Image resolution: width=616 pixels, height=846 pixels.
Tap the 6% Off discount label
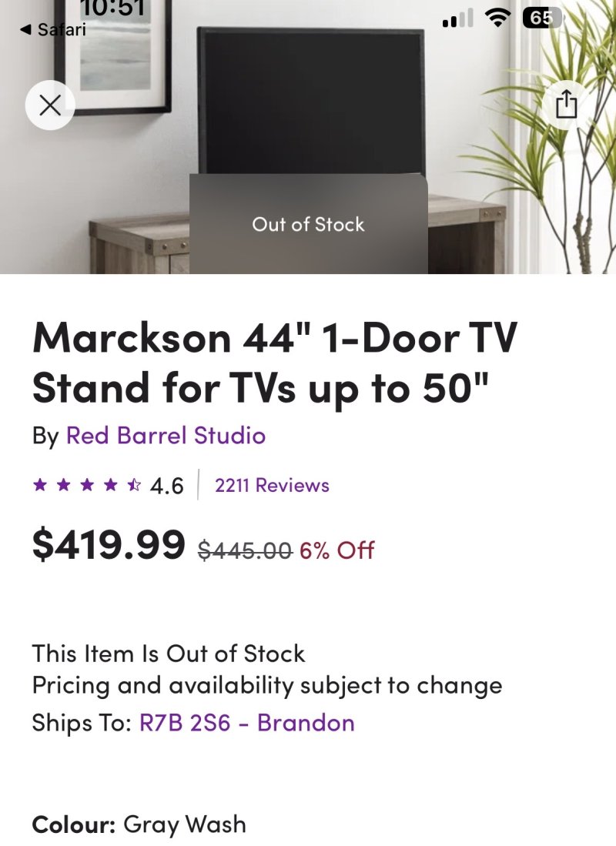(337, 550)
